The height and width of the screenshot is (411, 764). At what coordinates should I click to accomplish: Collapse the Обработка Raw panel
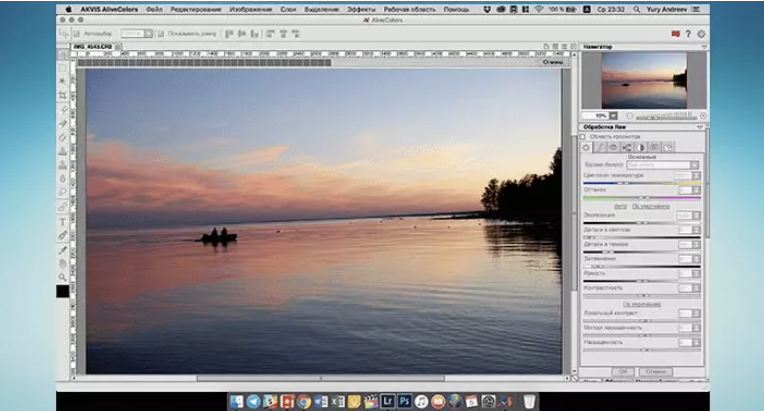700,127
